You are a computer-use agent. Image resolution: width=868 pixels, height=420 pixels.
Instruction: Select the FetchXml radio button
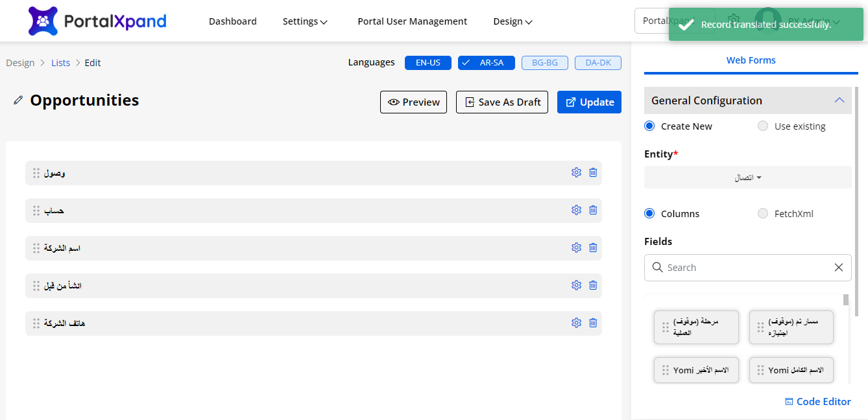[x=763, y=214]
